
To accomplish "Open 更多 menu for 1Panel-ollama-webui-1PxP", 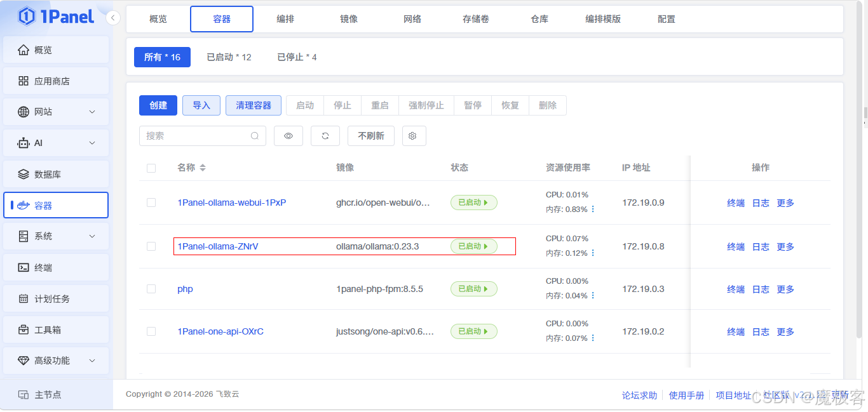I will coord(785,203).
